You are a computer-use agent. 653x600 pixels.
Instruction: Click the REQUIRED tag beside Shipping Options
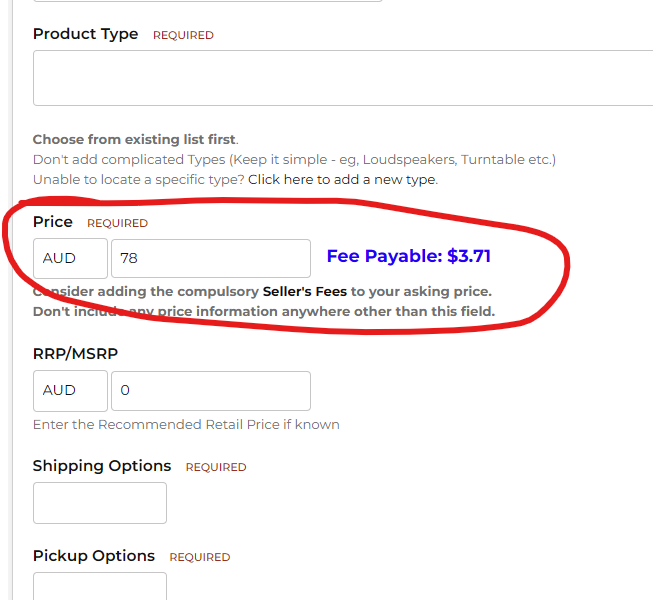[x=216, y=467]
